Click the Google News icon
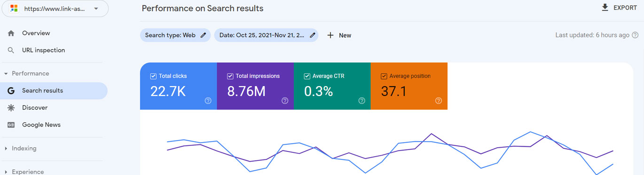The width and height of the screenshot is (644, 175). [x=11, y=125]
